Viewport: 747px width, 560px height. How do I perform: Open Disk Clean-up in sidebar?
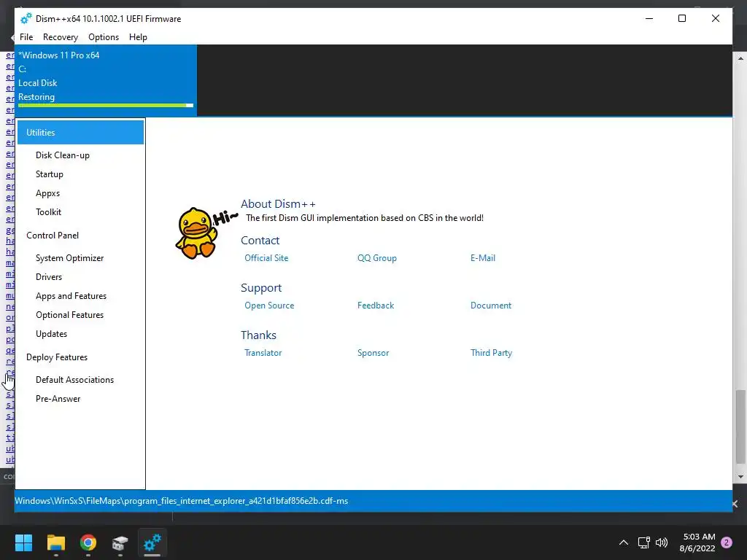(x=63, y=155)
